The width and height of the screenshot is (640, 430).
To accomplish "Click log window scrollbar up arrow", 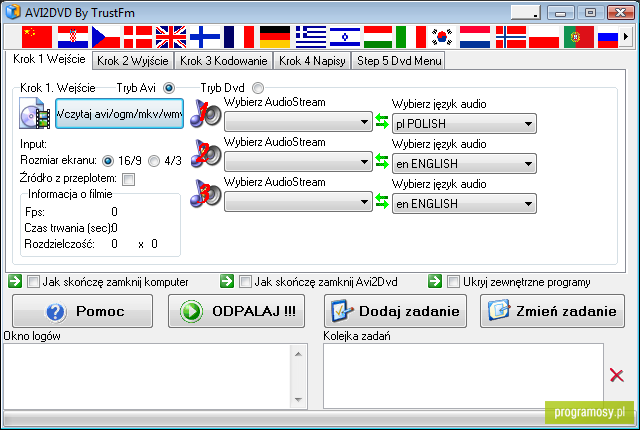I will click(298, 354).
